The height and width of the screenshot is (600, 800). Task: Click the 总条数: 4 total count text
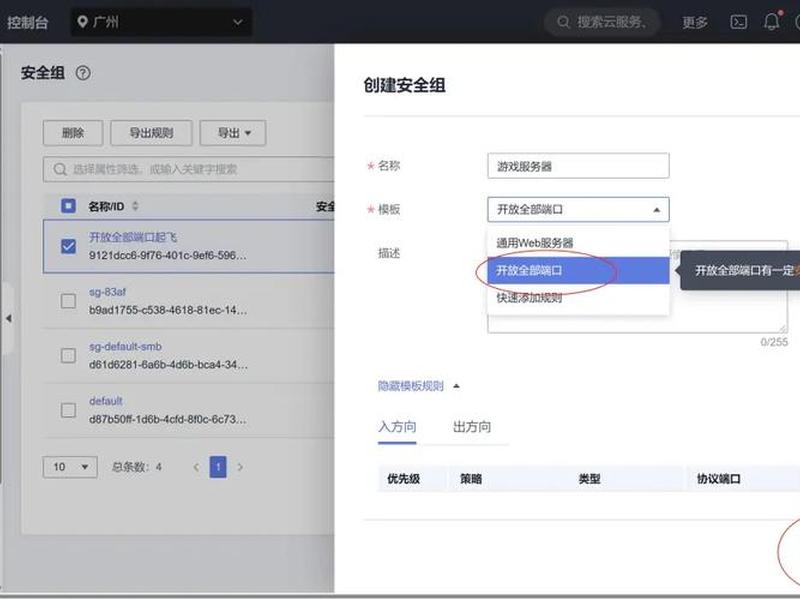(137, 467)
